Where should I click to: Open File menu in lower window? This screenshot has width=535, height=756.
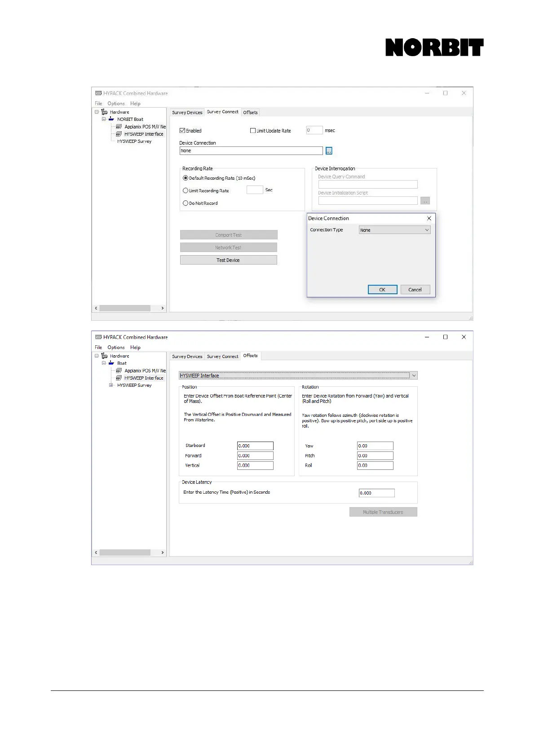point(98,347)
